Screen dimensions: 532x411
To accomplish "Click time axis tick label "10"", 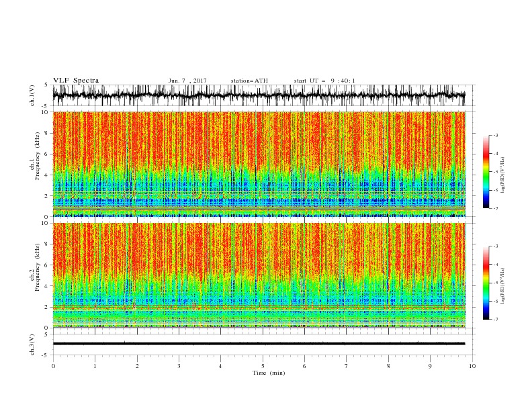I will (x=472, y=366).
